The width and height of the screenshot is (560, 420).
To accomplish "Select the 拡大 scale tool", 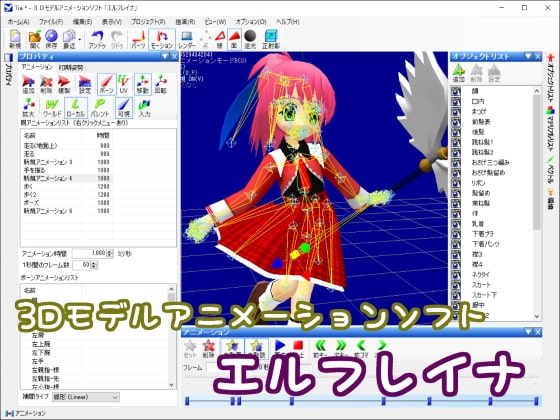I will [x=29, y=108].
